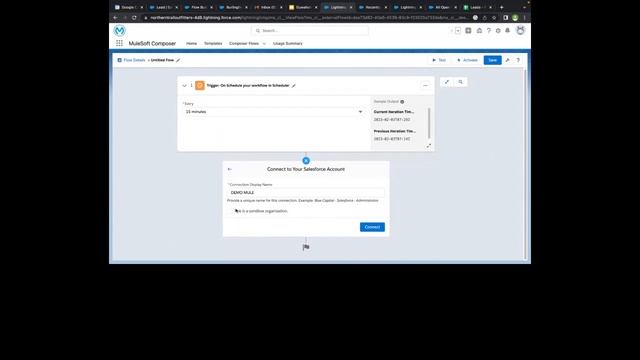Close the connection step with blue X
This screenshot has width=640, height=360.
click(306, 161)
